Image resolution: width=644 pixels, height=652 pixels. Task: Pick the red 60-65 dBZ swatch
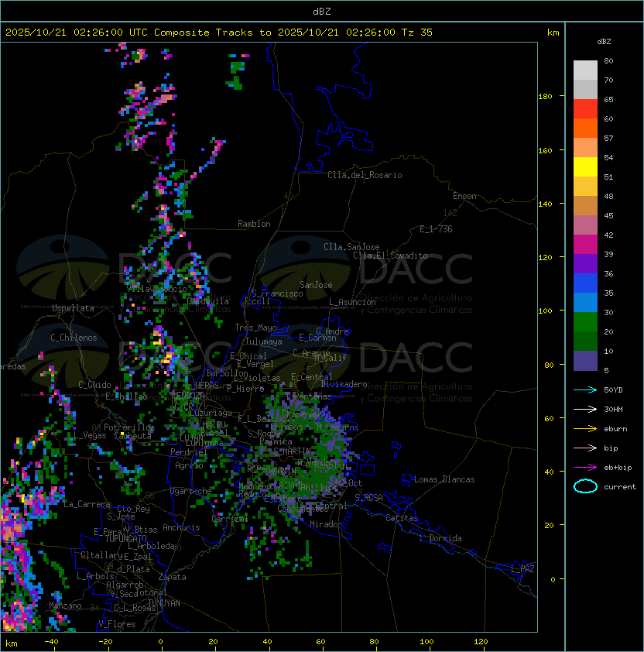click(585, 109)
